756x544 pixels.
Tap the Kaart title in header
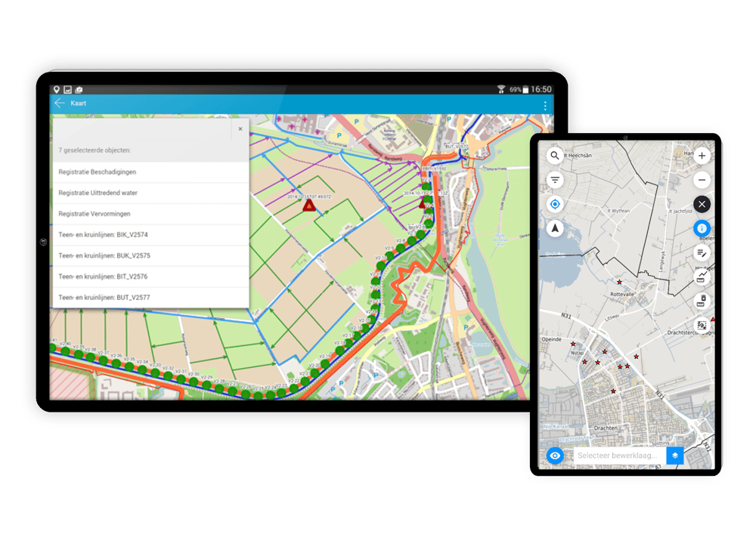click(78, 103)
